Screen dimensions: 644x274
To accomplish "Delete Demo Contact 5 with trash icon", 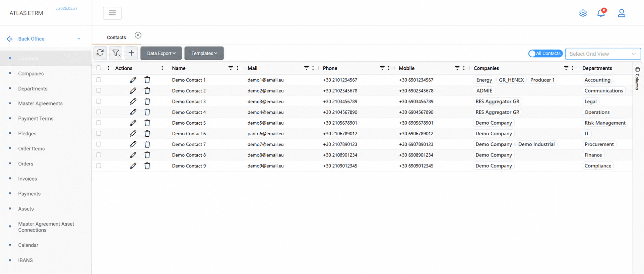I will click(x=147, y=123).
